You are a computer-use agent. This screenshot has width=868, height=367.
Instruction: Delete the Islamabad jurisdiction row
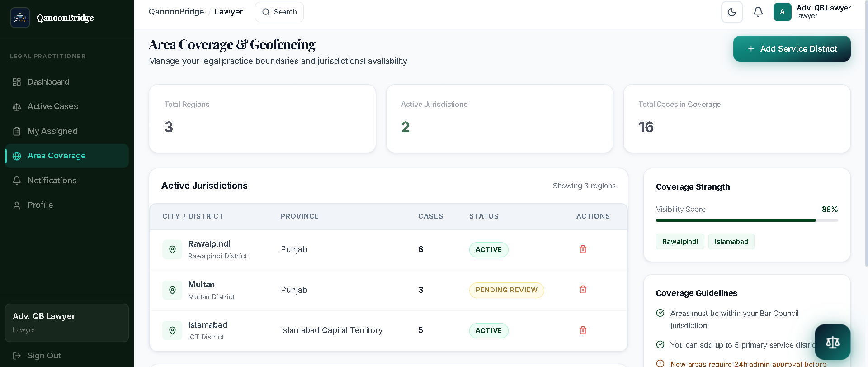click(x=583, y=330)
